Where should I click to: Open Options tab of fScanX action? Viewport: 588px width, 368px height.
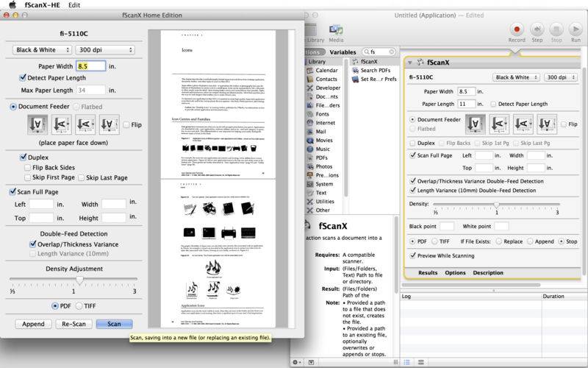[455, 272]
